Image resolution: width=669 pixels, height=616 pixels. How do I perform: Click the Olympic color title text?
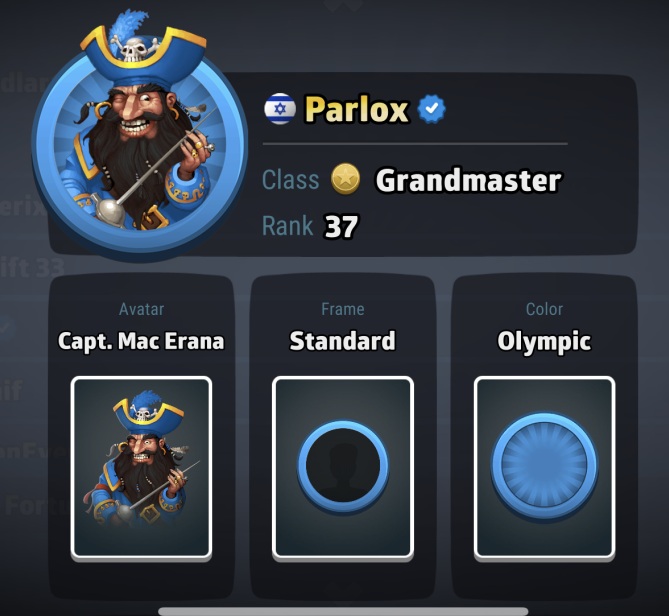pos(544,342)
